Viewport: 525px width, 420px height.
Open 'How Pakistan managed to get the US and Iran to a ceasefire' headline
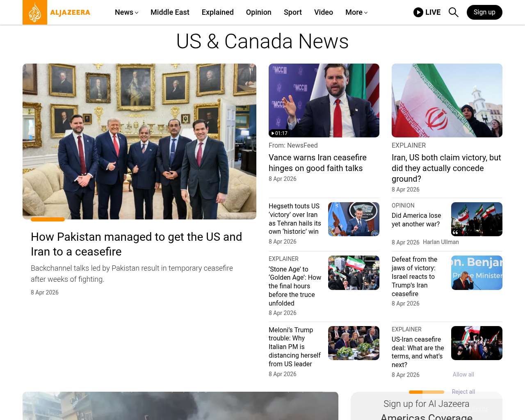click(137, 244)
